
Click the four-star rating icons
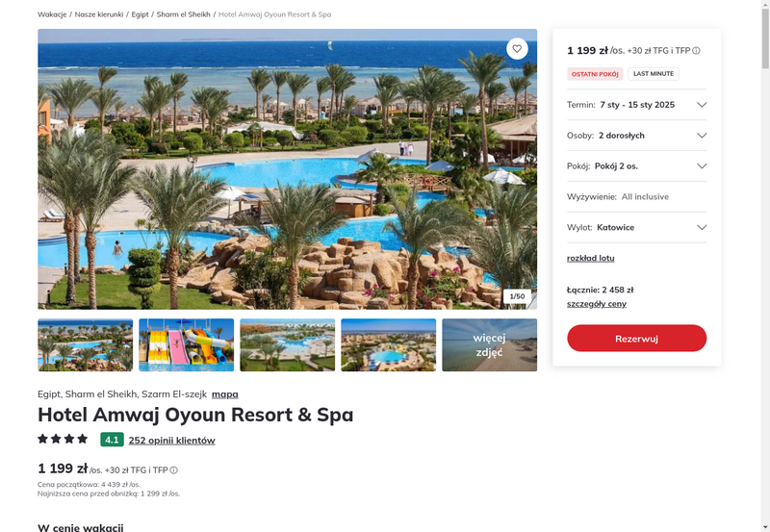(63, 439)
